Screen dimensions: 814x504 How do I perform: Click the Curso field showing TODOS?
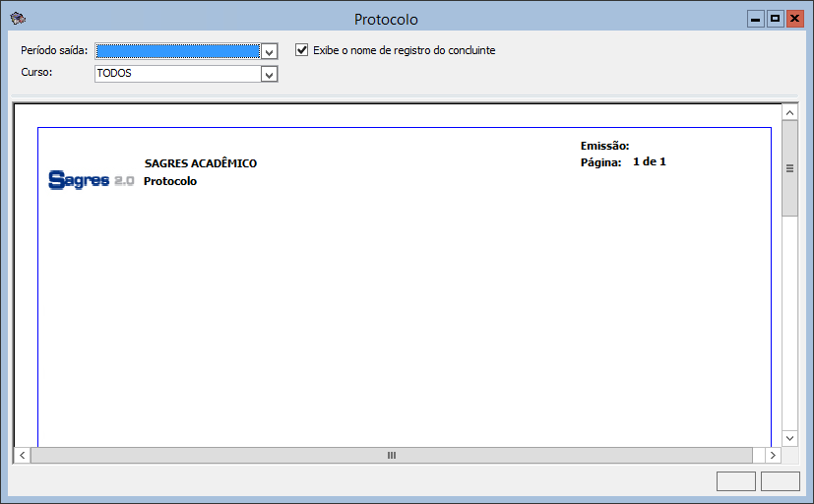tap(177, 74)
